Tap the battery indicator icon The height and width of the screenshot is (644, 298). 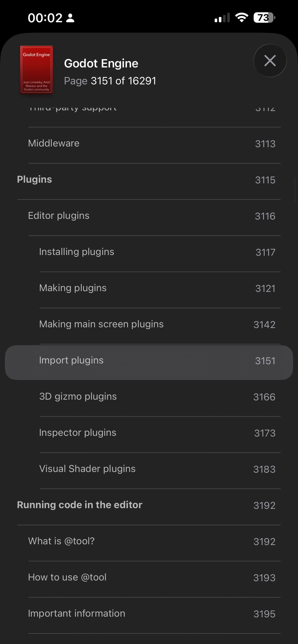[x=264, y=18]
